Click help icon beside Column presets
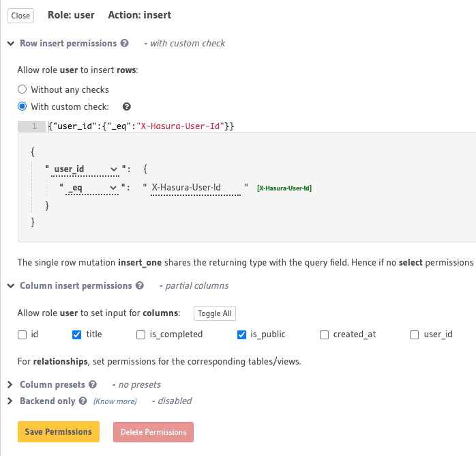 (93, 384)
